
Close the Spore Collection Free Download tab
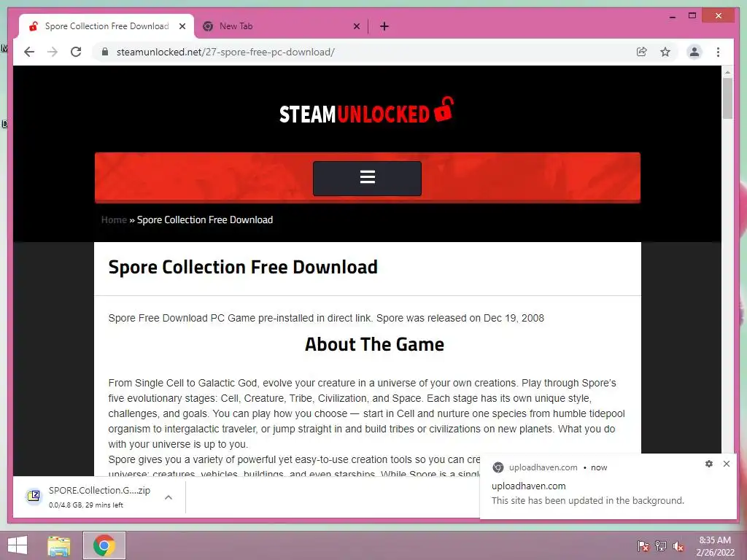point(182,26)
